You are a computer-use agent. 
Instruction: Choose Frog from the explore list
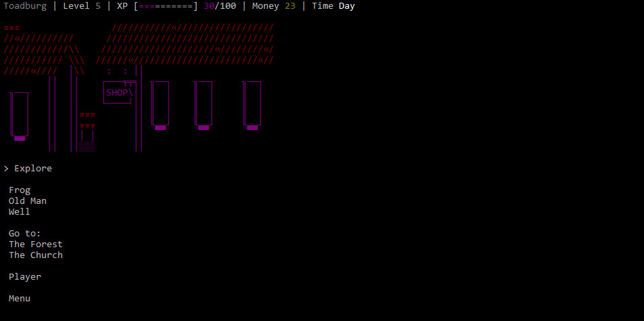[20, 190]
